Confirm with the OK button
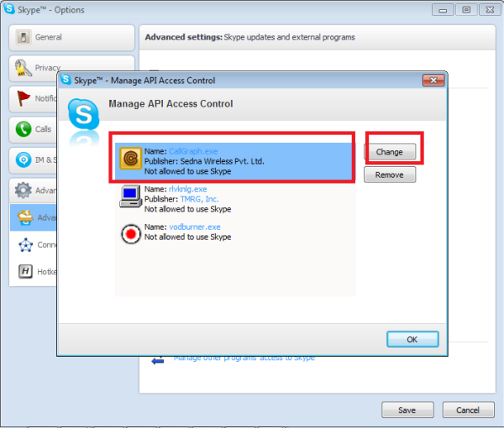The width and height of the screenshot is (504, 428). click(x=412, y=339)
